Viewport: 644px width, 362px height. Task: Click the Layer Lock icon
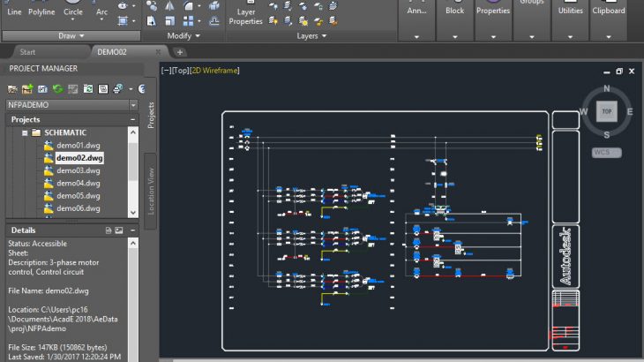318,6
